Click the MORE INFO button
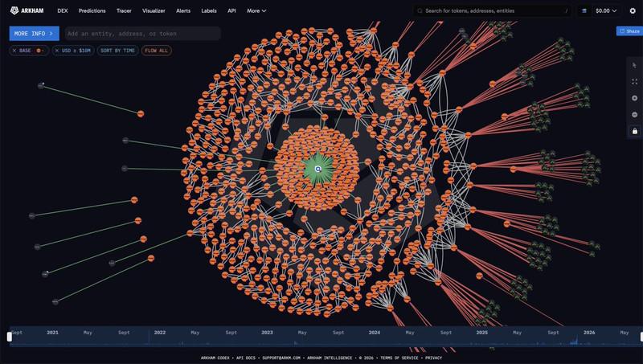643x364 pixels. (34, 34)
